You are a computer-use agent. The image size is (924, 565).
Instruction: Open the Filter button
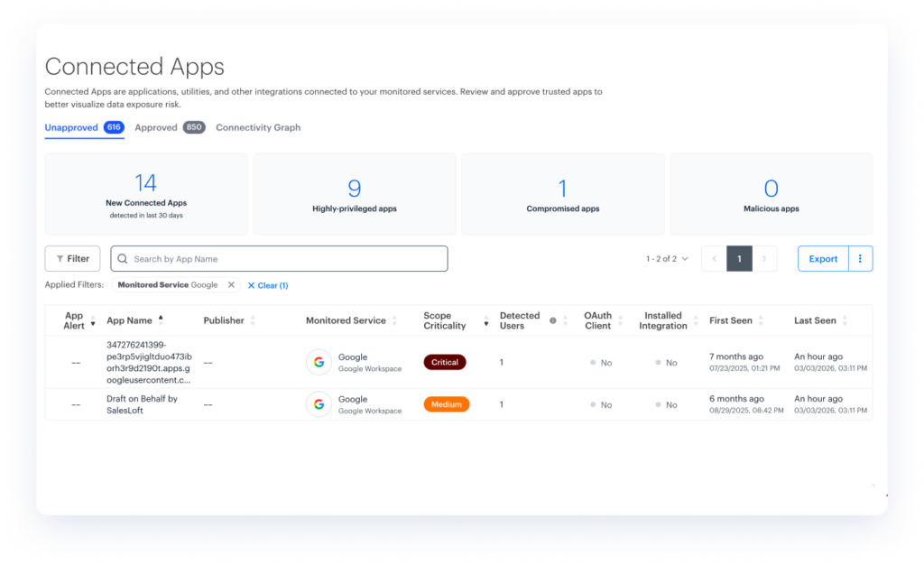[72, 259]
